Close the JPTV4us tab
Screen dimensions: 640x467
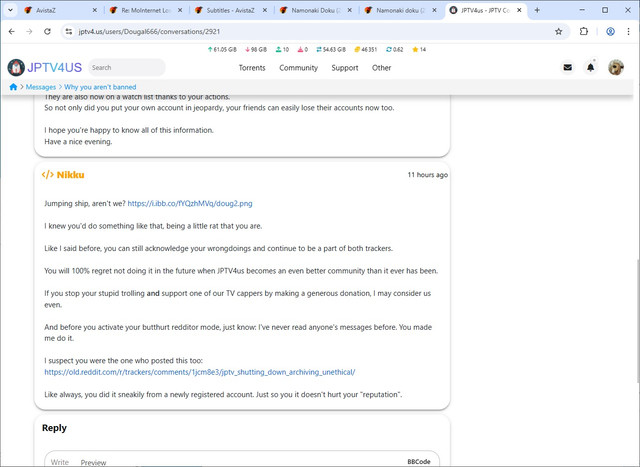click(519, 10)
